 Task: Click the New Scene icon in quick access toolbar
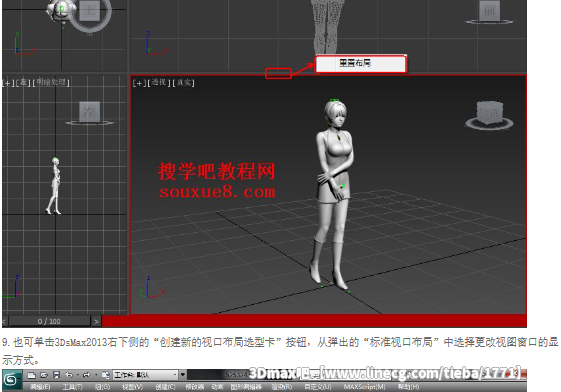pos(31,375)
